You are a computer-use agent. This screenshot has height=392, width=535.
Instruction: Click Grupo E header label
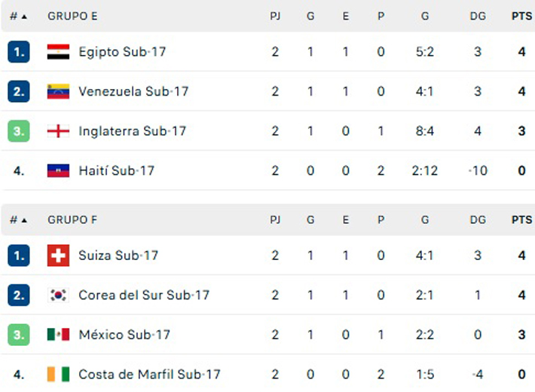point(72,17)
